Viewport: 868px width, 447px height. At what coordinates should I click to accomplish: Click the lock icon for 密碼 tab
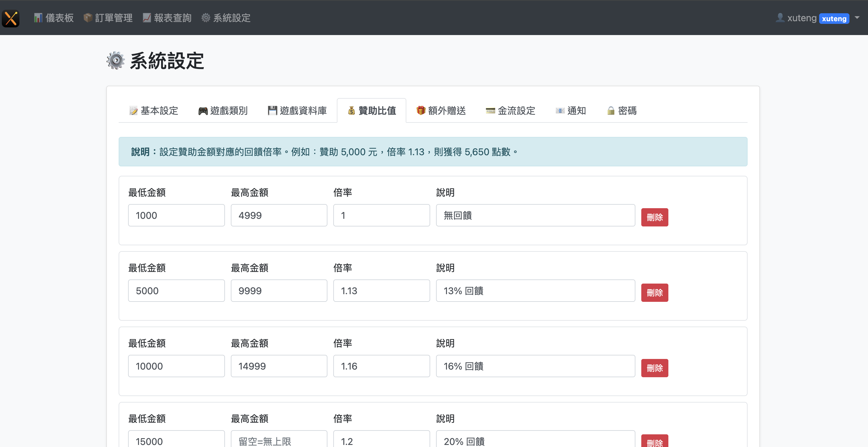pos(611,111)
